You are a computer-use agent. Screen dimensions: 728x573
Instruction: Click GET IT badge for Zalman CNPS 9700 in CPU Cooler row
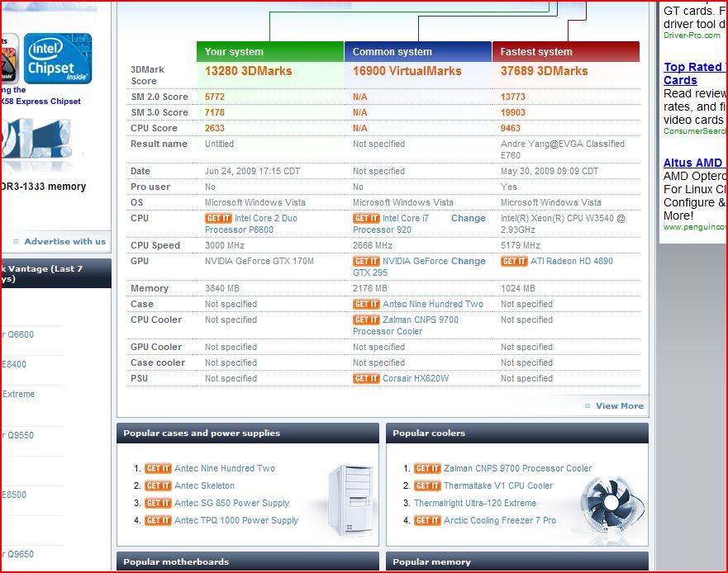[x=366, y=320]
